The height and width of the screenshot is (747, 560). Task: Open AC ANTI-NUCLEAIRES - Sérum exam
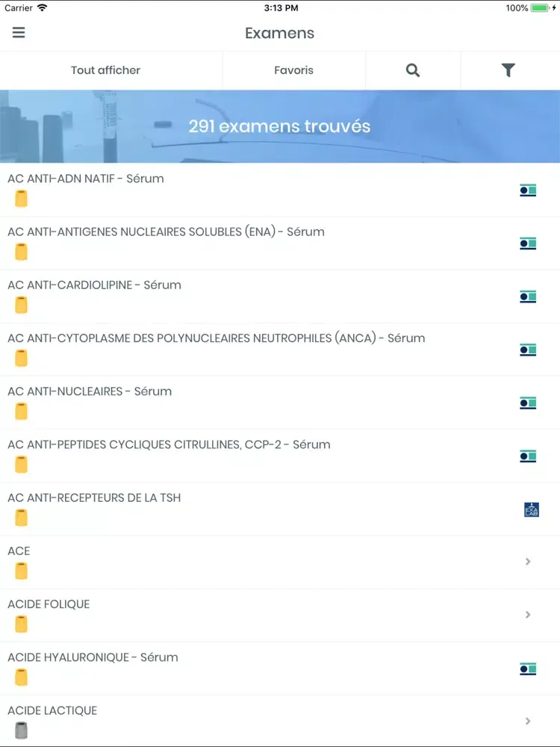(x=90, y=391)
